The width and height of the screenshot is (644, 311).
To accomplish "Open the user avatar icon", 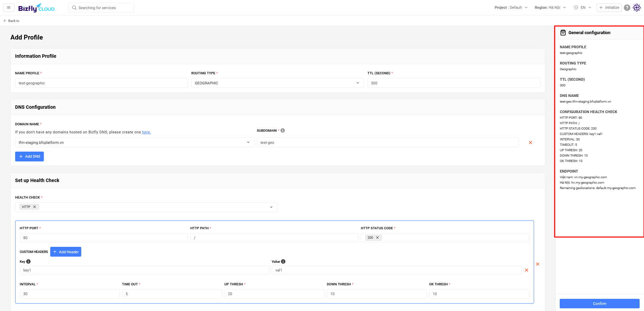I will [637, 7].
